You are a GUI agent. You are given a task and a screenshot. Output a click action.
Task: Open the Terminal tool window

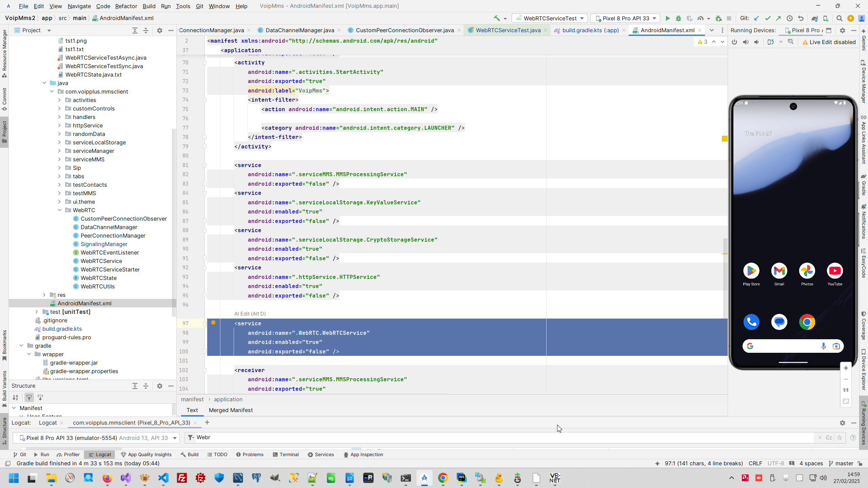285,454
